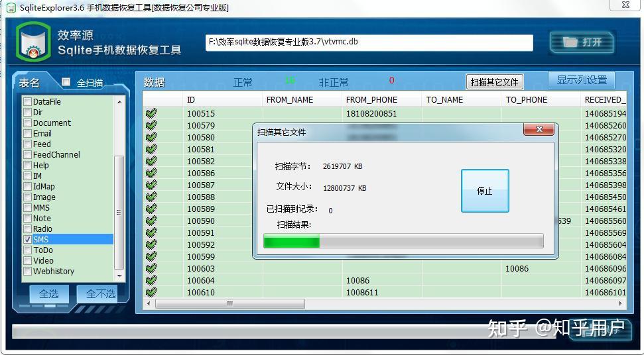
Task: Click the 全选 select all button
Action: click(49, 294)
